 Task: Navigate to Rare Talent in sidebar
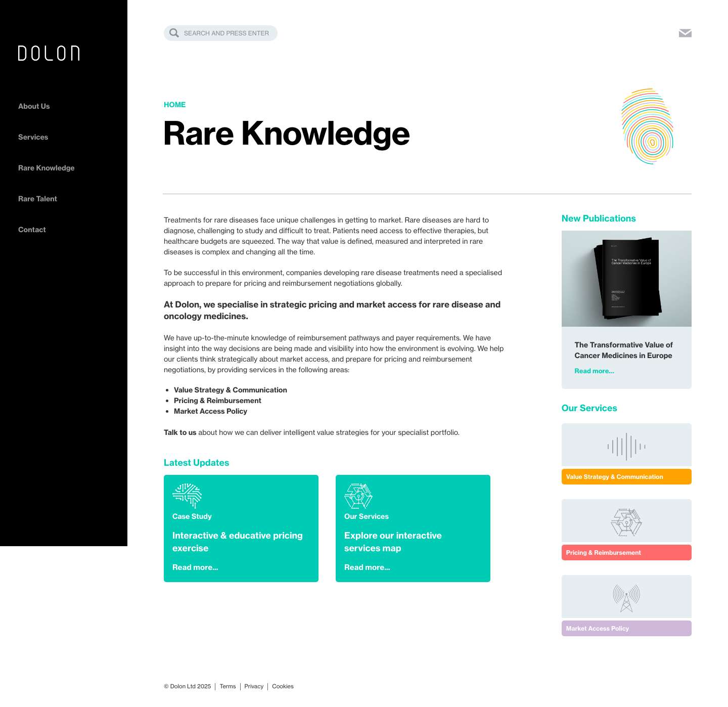point(37,198)
